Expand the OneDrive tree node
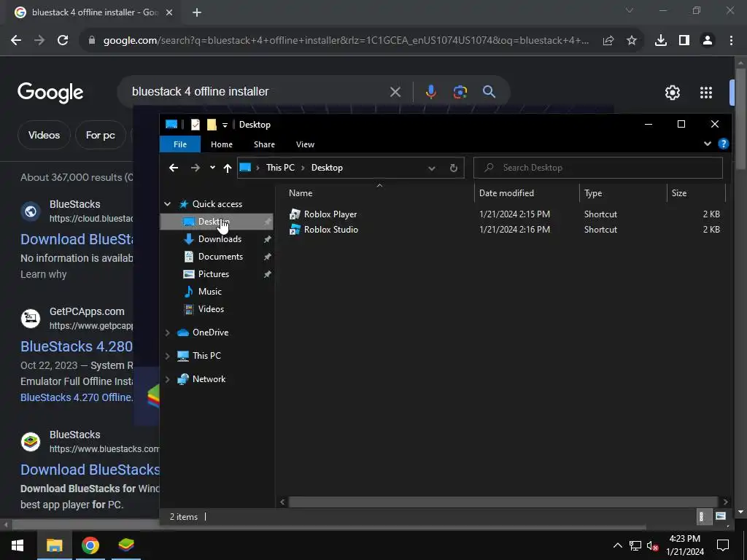 click(167, 332)
